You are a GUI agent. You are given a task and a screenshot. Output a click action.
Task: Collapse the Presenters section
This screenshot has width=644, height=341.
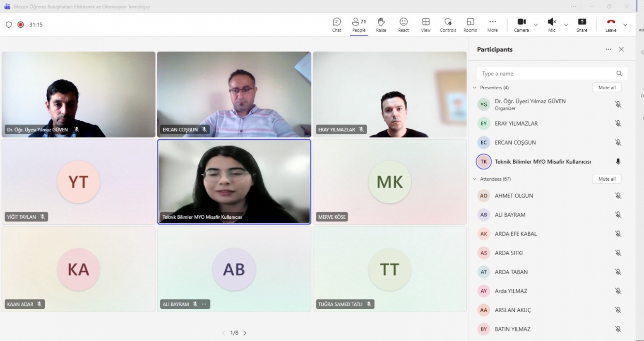(x=475, y=88)
